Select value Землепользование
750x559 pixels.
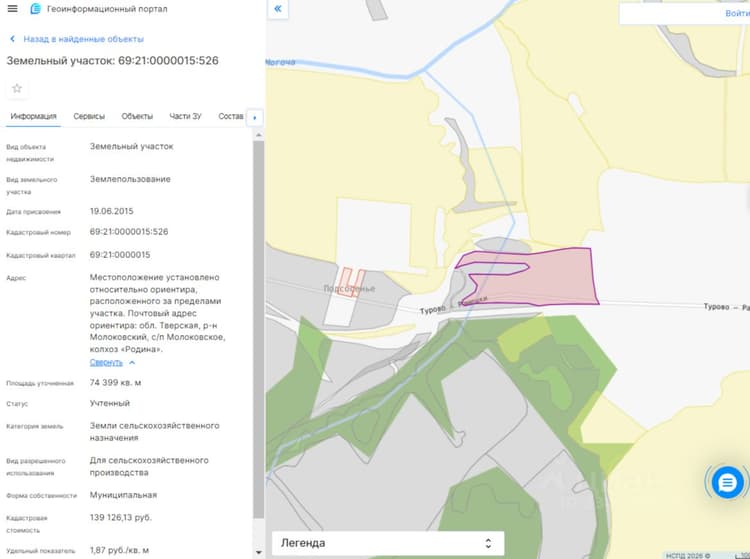point(130,179)
